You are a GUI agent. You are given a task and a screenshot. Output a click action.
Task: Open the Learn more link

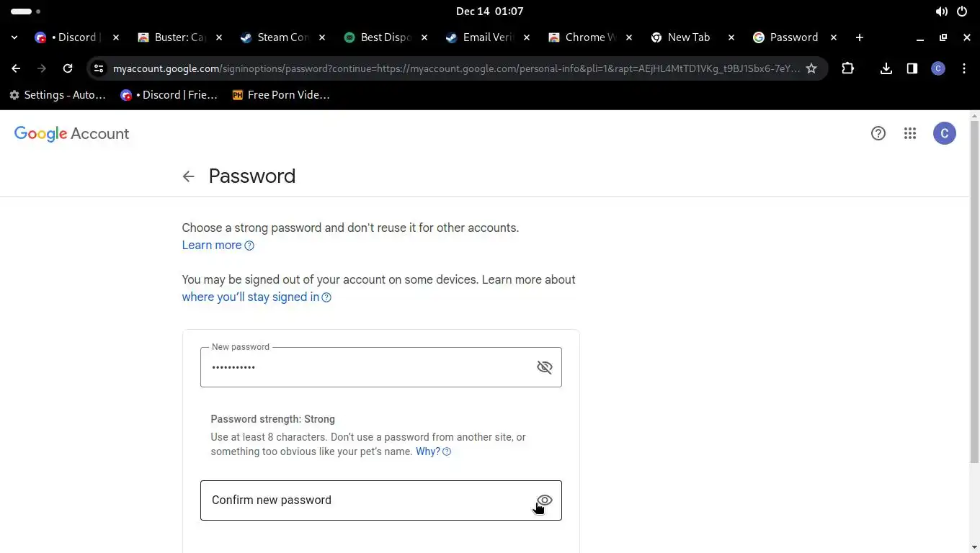212,246
